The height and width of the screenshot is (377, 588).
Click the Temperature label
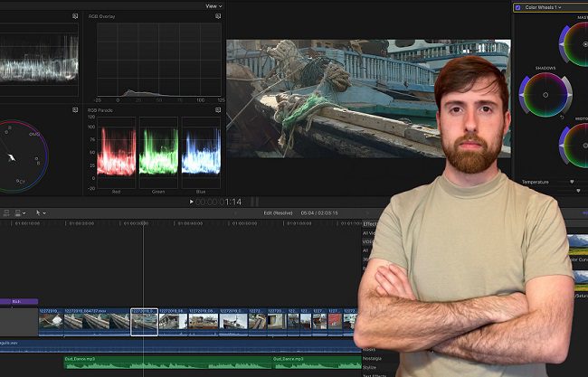click(x=536, y=182)
